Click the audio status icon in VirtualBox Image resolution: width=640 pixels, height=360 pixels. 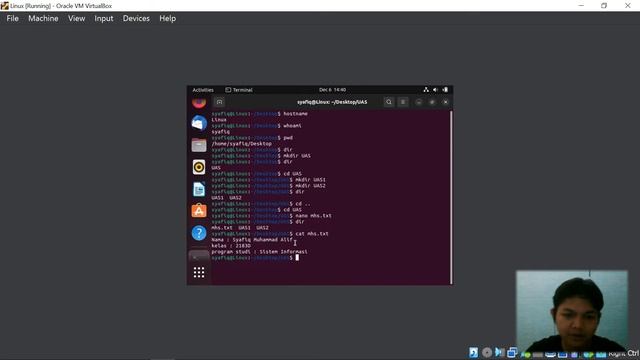click(x=499, y=352)
